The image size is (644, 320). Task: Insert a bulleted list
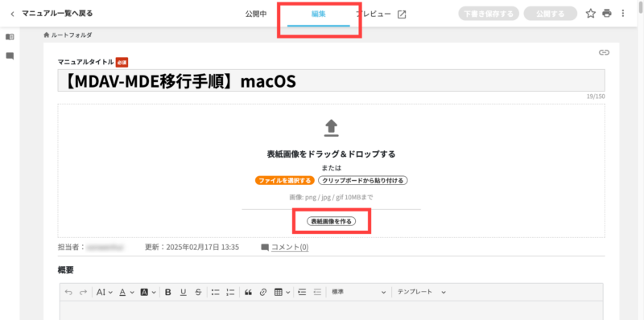[x=216, y=292]
